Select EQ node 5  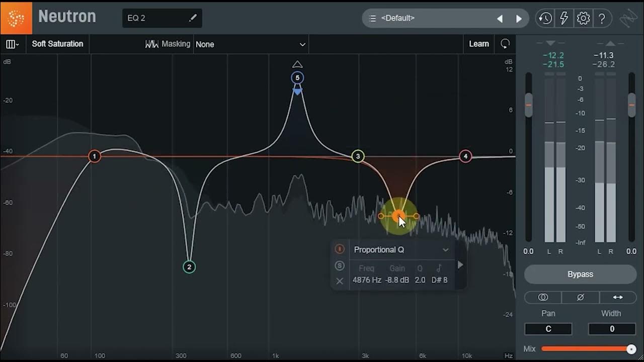297,78
